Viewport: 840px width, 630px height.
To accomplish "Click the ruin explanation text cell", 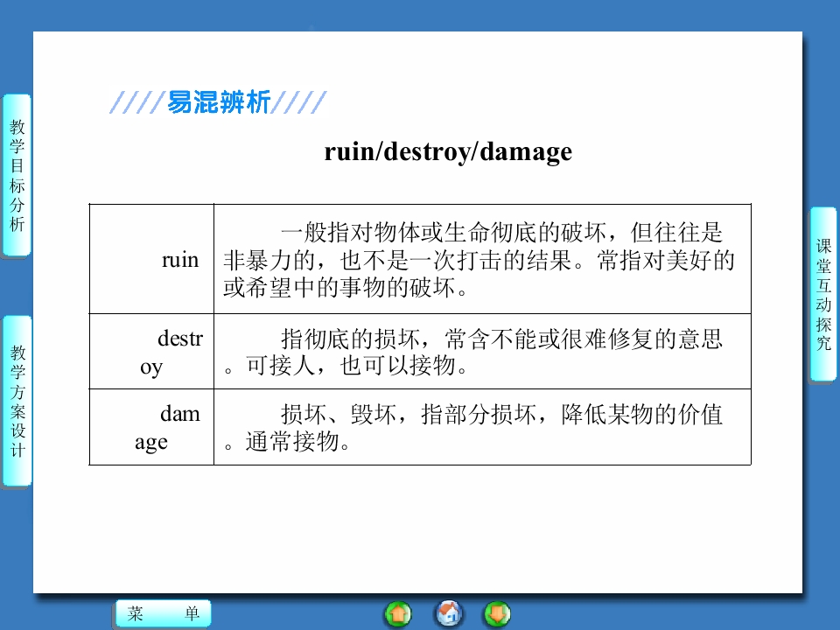I will coord(482,259).
